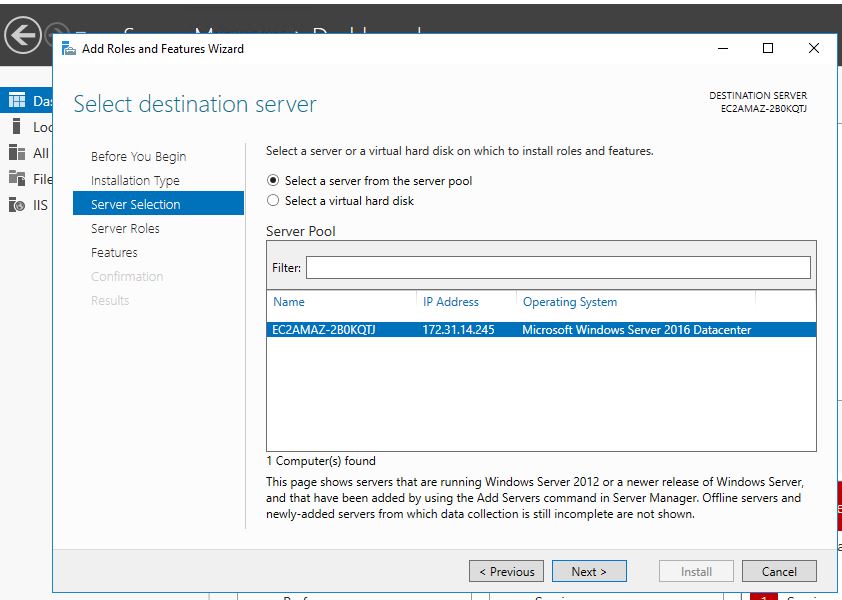Viewport: 842px width, 600px height.
Task: Sort by the Operating System column header
Action: point(569,302)
